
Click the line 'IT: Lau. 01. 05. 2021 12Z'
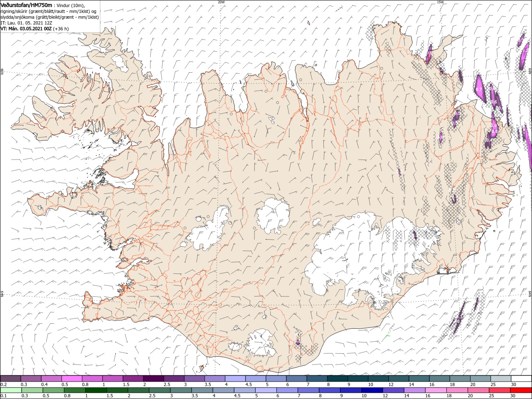pyautogui.click(x=26, y=23)
